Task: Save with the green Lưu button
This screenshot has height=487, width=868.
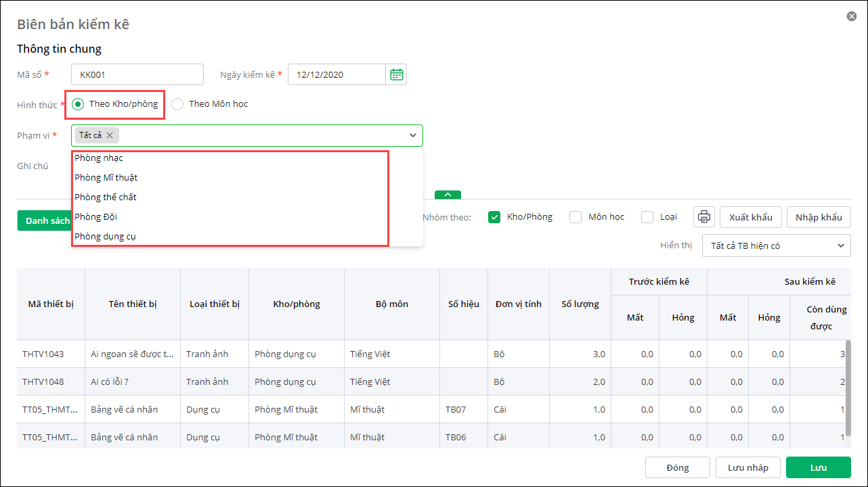Action: [x=818, y=467]
